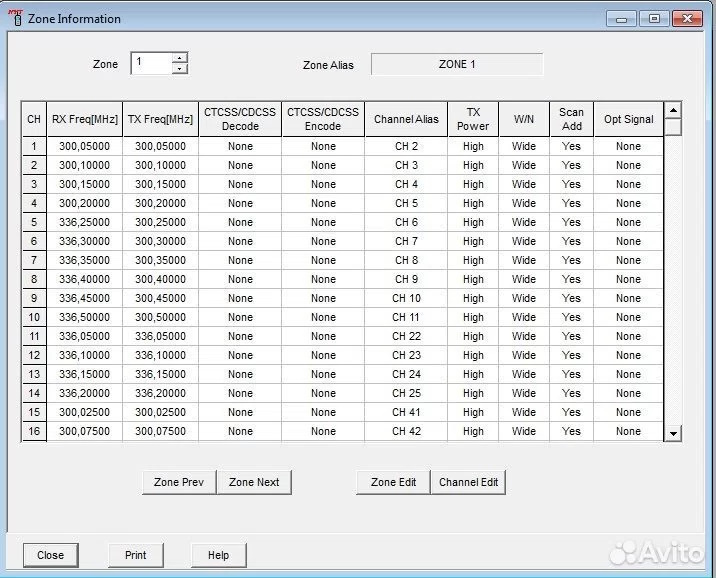
Task: Click the Opt Signal column header
Action: point(628,119)
